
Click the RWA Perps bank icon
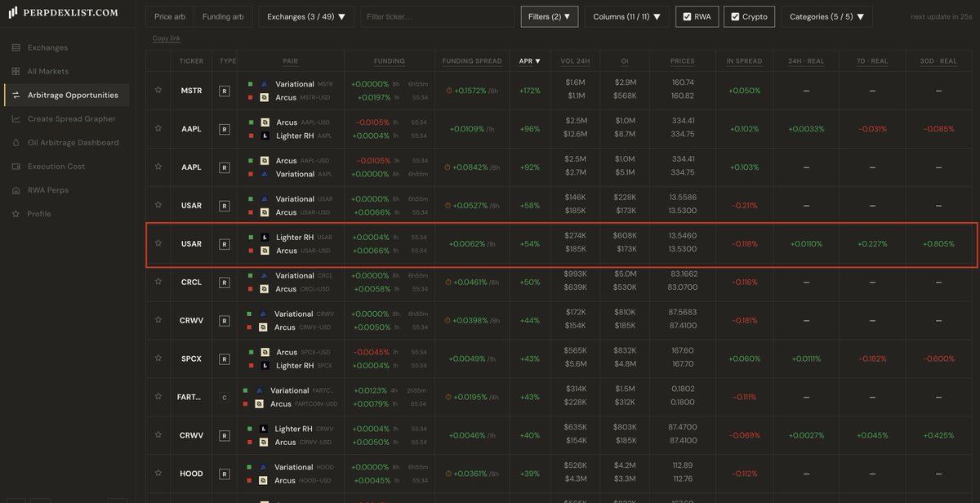tap(16, 190)
